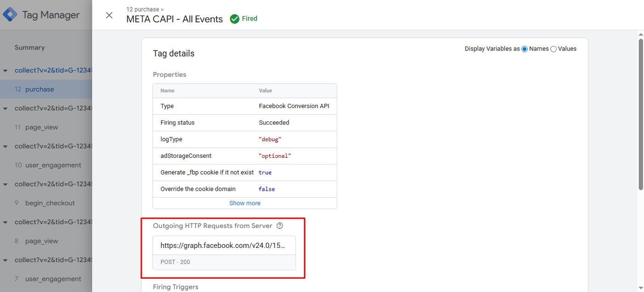Screen dimensions: 644x292
Task: Collapse the collect request above 9 begin_checkout
Action: pos(6,184)
